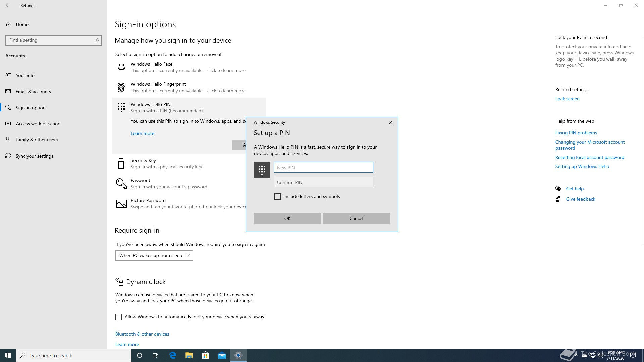Go to Family & other users
The height and width of the screenshot is (362, 644).
click(37, 140)
